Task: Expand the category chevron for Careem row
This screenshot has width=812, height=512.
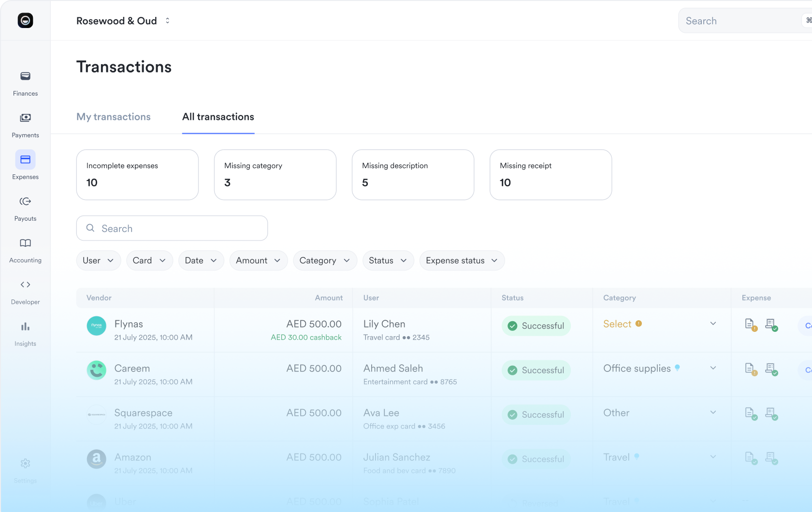Action: [x=713, y=368]
